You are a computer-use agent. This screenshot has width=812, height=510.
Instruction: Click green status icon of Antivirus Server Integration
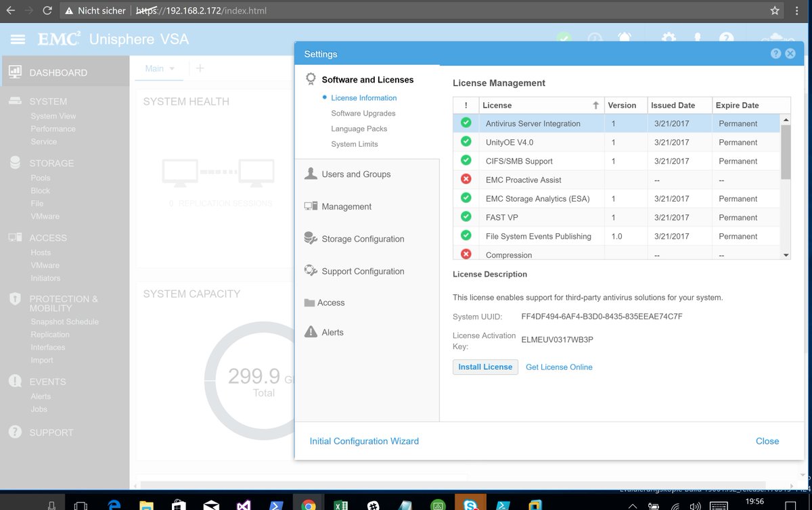(466, 123)
